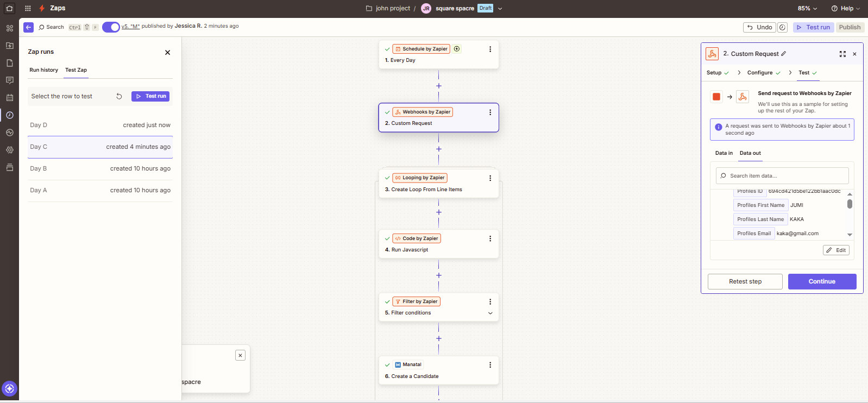Switch to the Run history tab

[x=43, y=70]
